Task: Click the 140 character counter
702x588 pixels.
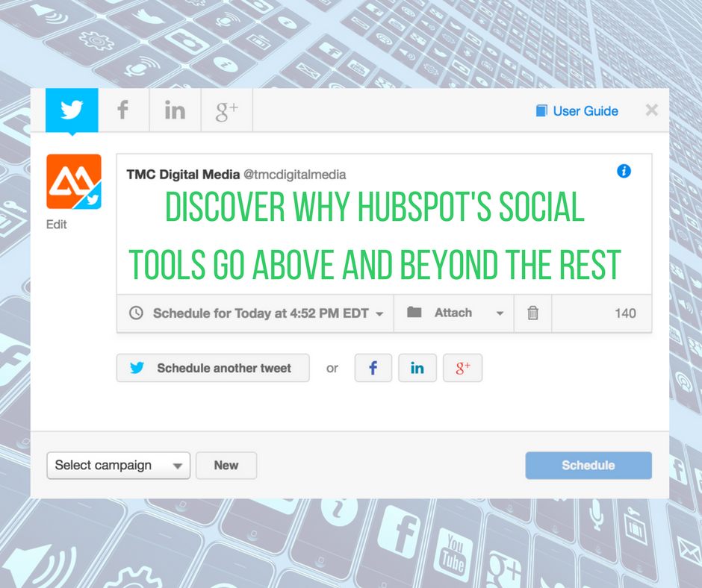Action: [625, 313]
